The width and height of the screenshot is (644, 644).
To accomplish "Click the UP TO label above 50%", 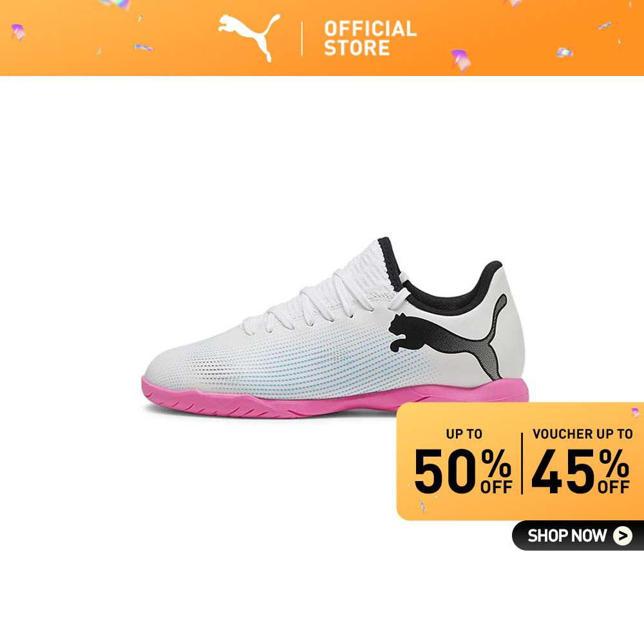I will (464, 433).
